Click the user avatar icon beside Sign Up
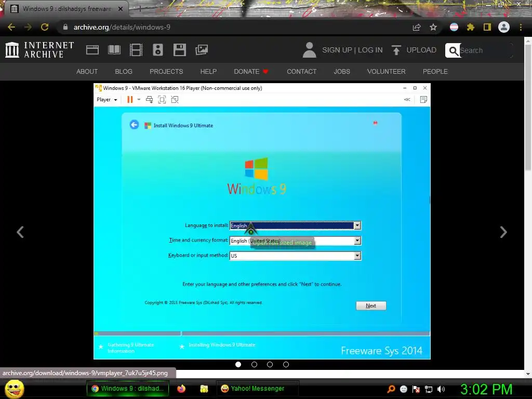 click(x=309, y=50)
